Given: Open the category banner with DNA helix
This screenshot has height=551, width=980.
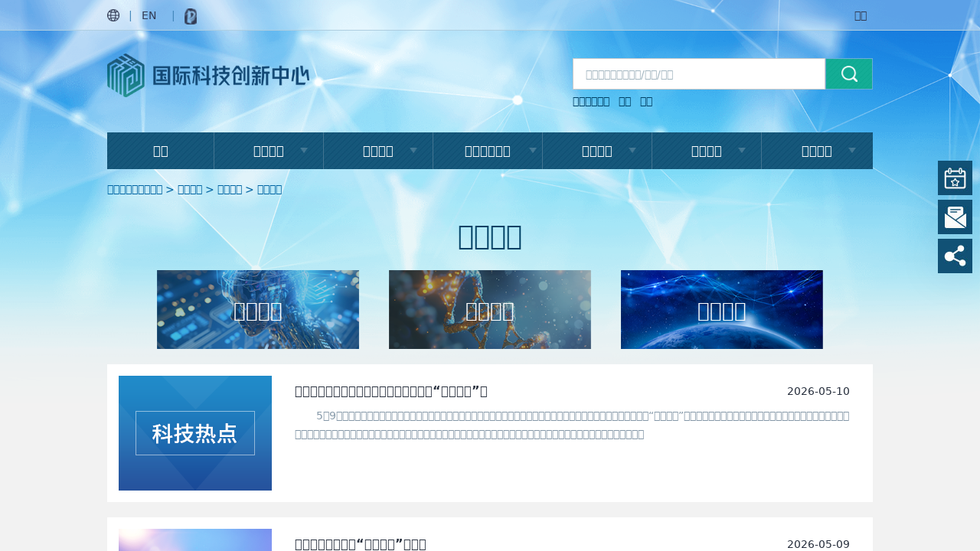Looking at the screenshot, I should (x=490, y=309).
